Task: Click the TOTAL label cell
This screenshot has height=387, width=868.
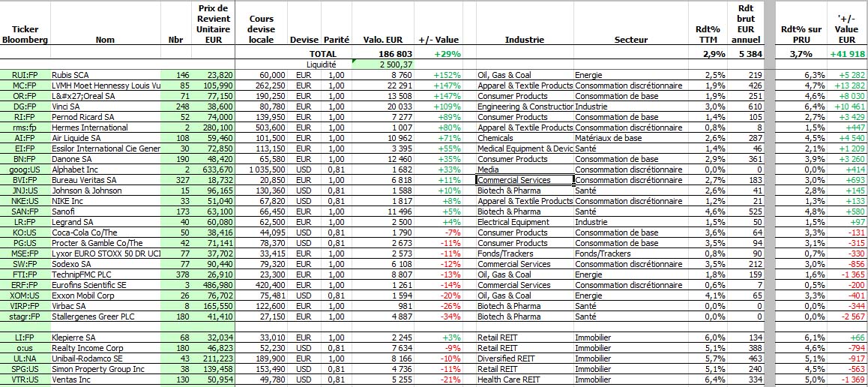Action: [x=322, y=54]
